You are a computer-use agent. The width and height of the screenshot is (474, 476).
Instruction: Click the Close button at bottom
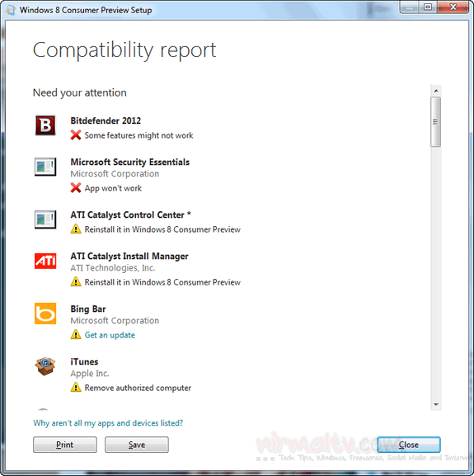pyautogui.click(x=409, y=445)
